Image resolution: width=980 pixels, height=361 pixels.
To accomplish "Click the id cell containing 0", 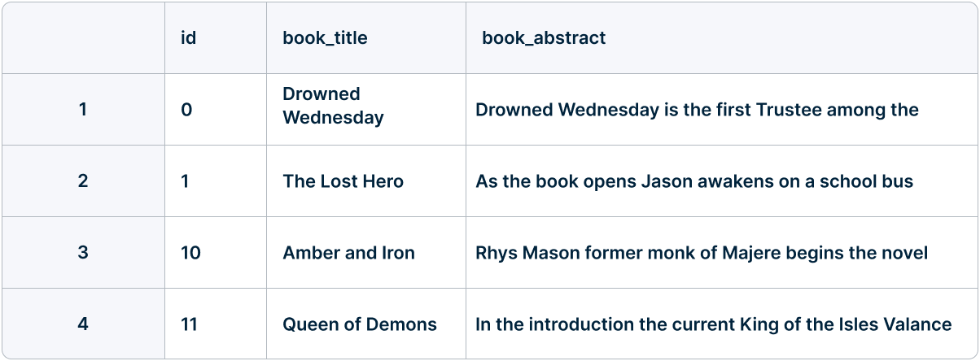I will 187,110.
